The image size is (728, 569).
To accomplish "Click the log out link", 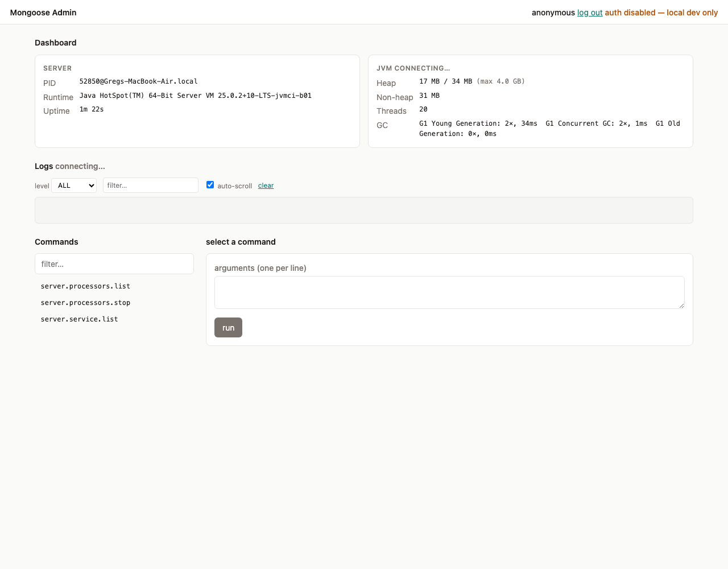I will (x=590, y=13).
